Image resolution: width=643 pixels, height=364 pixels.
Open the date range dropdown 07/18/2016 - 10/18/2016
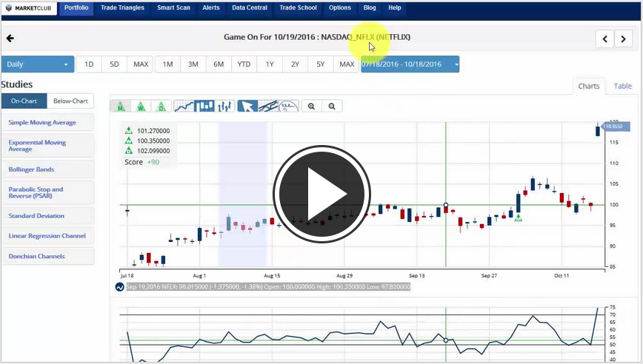pos(410,64)
